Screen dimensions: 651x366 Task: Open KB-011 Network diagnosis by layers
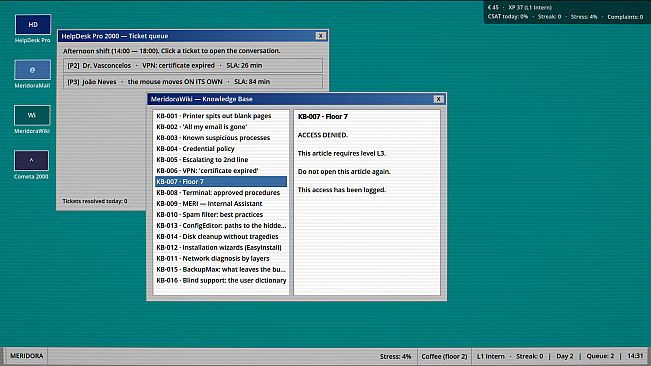click(x=221, y=259)
